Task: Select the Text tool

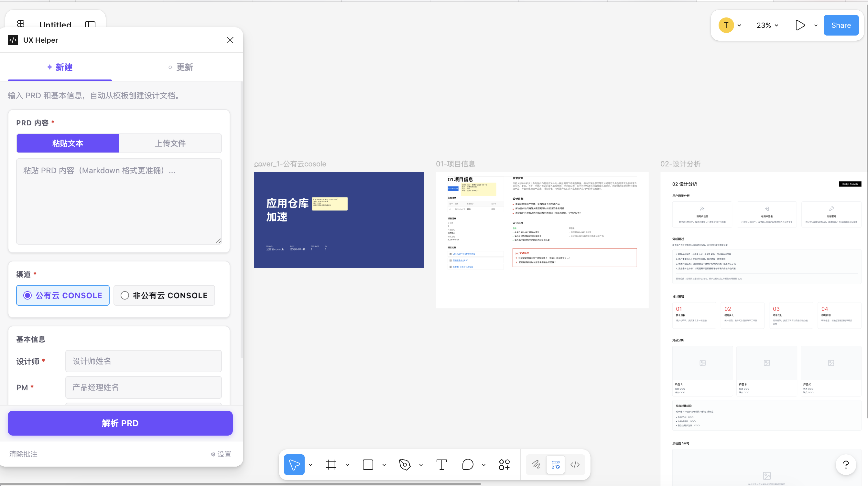Action: click(x=441, y=465)
